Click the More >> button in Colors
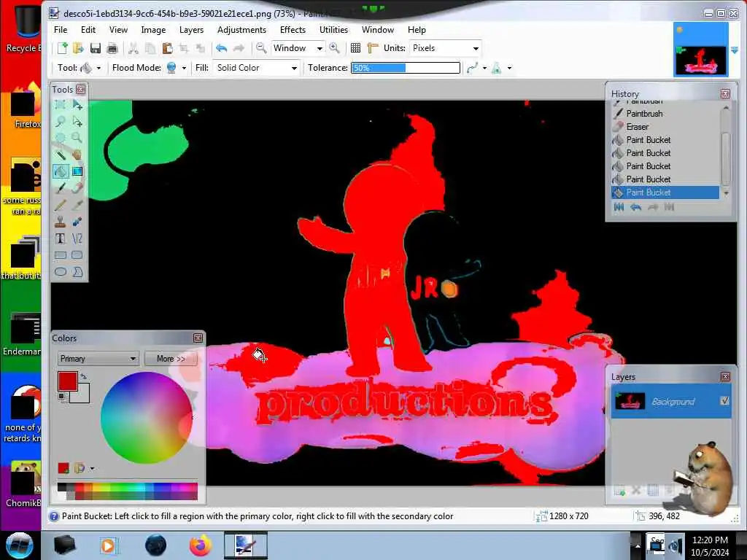Screen dimensions: 747x560 (x=171, y=359)
